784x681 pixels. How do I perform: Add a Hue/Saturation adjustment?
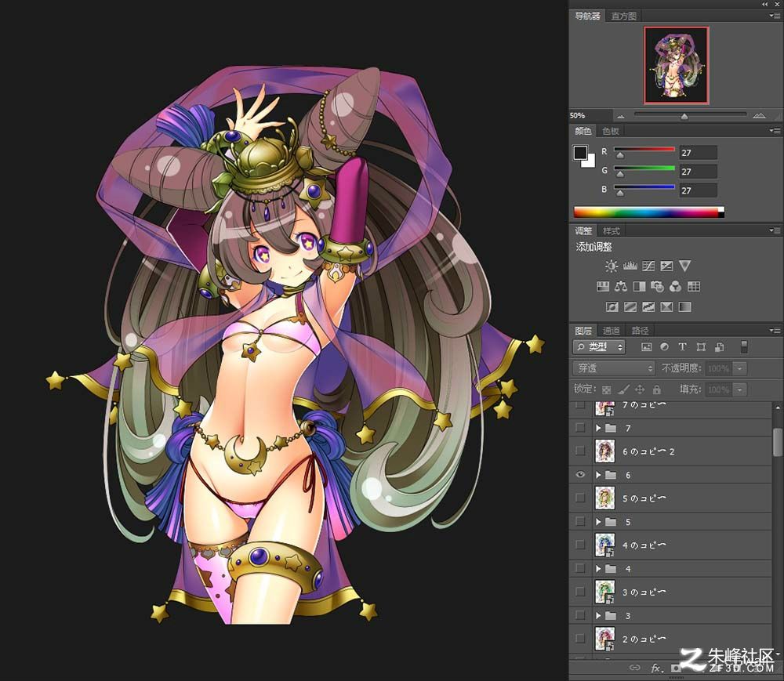[603, 286]
